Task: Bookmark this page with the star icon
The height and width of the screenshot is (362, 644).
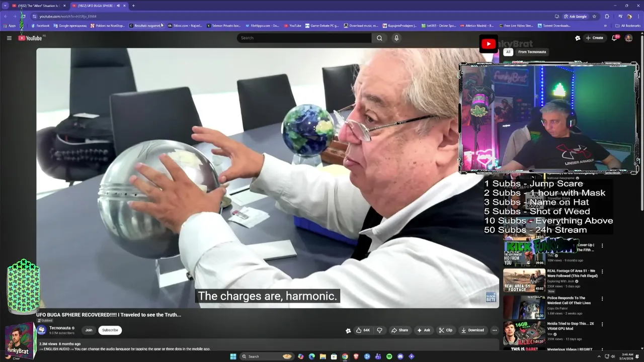Action: (x=594, y=16)
